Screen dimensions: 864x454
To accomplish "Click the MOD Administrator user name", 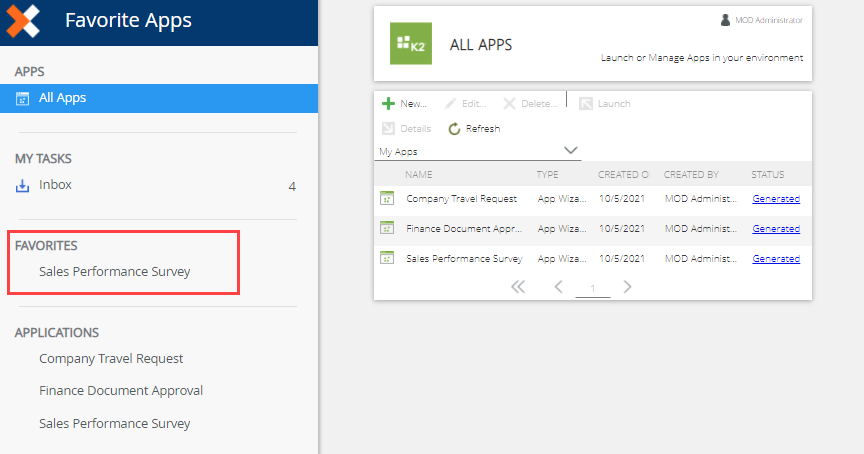I will tap(769, 20).
